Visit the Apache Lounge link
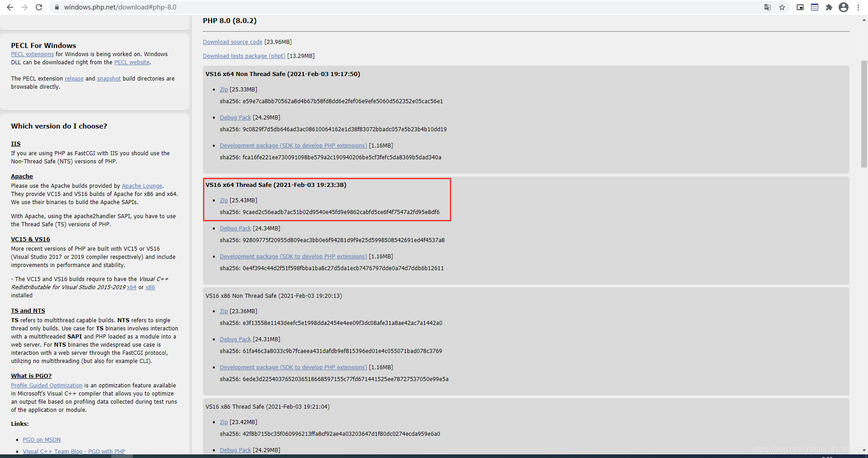This screenshot has height=458, width=868. pos(142,186)
